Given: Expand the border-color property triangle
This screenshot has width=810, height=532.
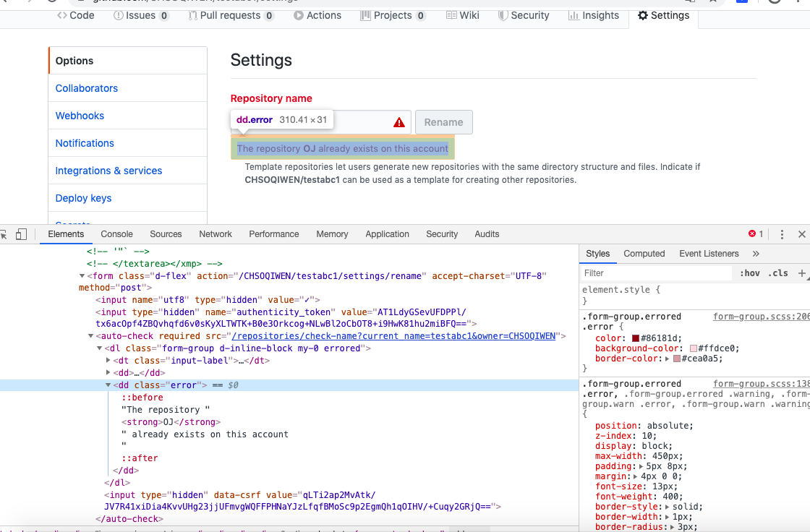Looking at the screenshot, I should [668, 359].
